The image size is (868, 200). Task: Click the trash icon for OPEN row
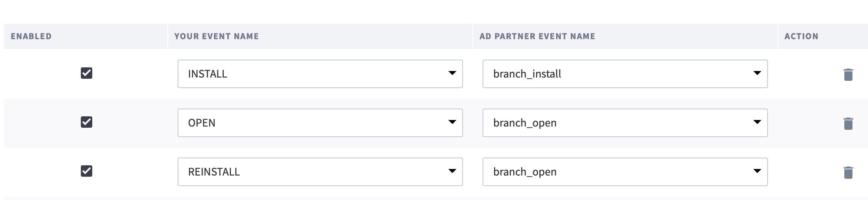(x=848, y=124)
